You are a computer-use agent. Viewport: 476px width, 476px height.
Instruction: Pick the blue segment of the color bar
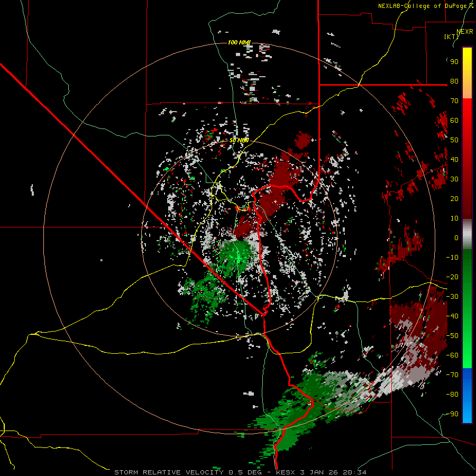[x=467, y=395]
